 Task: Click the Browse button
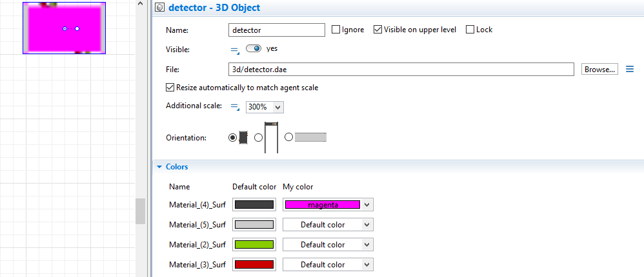[x=599, y=69]
